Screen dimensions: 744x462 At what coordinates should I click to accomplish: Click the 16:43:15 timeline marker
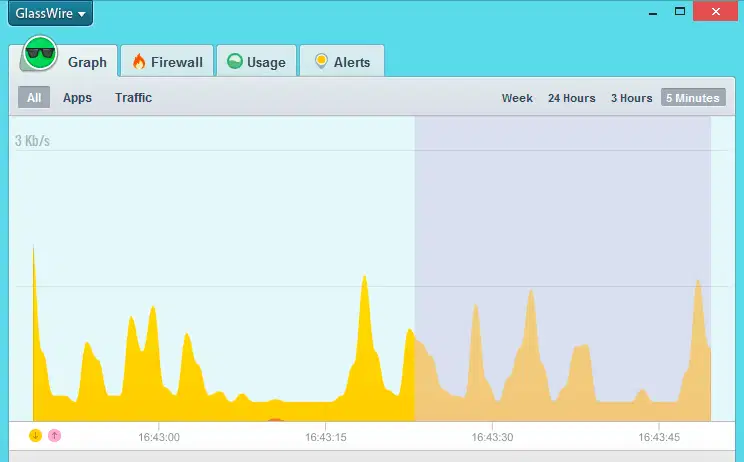click(x=326, y=437)
